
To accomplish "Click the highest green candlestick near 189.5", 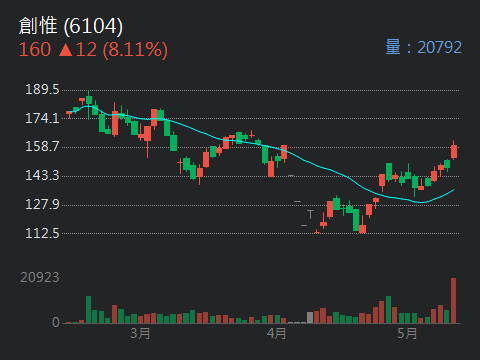I will pyautogui.click(x=89, y=100).
